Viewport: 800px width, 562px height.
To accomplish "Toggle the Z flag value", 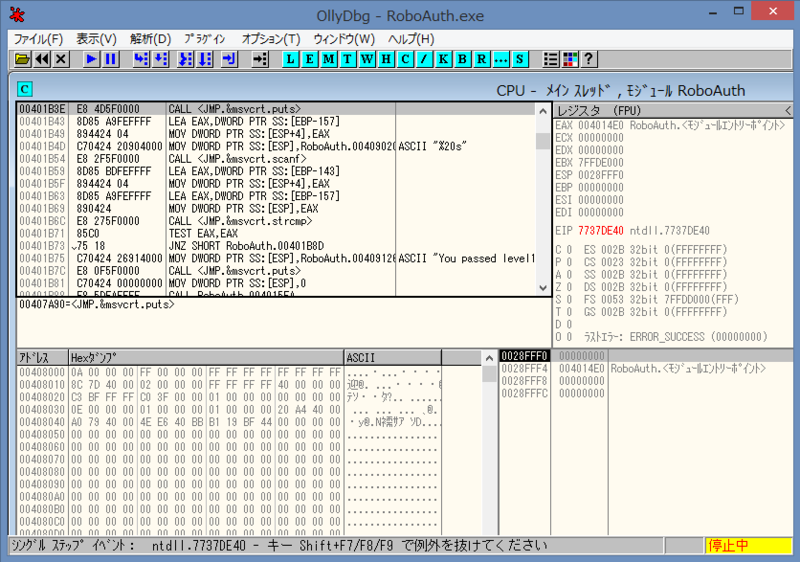I will pyautogui.click(x=569, y=287).
